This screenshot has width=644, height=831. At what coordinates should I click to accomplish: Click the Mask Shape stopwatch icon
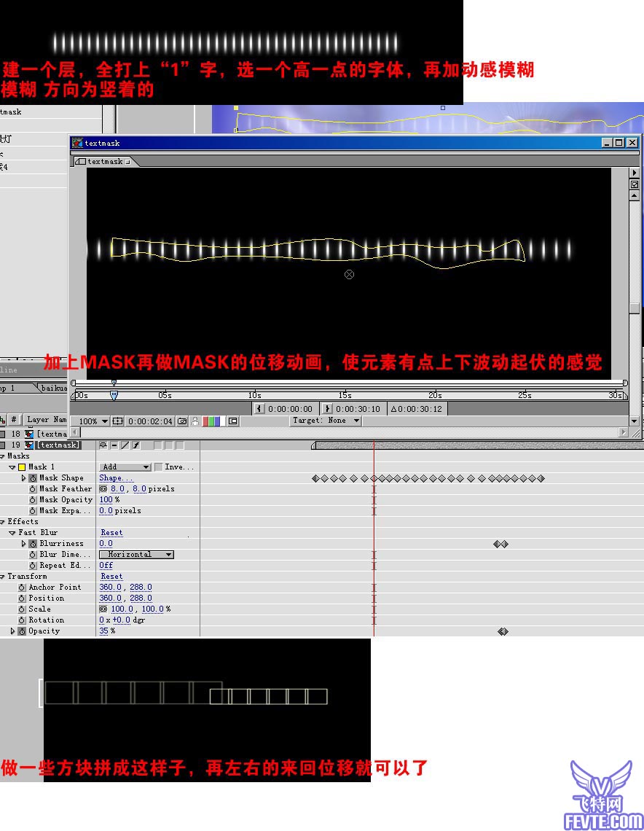pyautogui.click(x=33, y=478)
